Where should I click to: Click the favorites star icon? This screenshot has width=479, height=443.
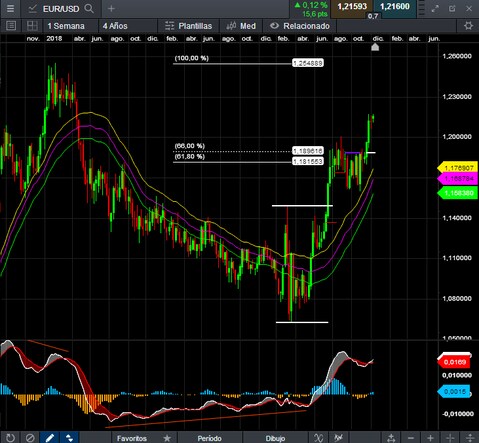(x=167, y=438)
